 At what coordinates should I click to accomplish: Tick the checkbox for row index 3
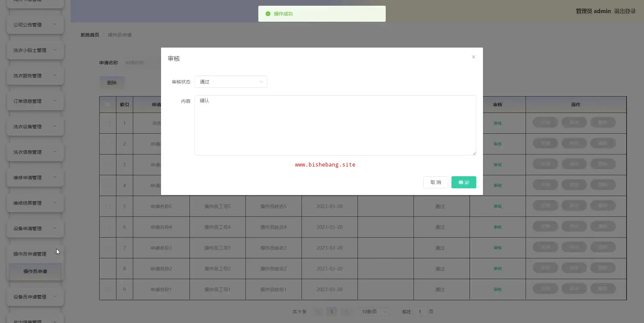click(108, 165)
